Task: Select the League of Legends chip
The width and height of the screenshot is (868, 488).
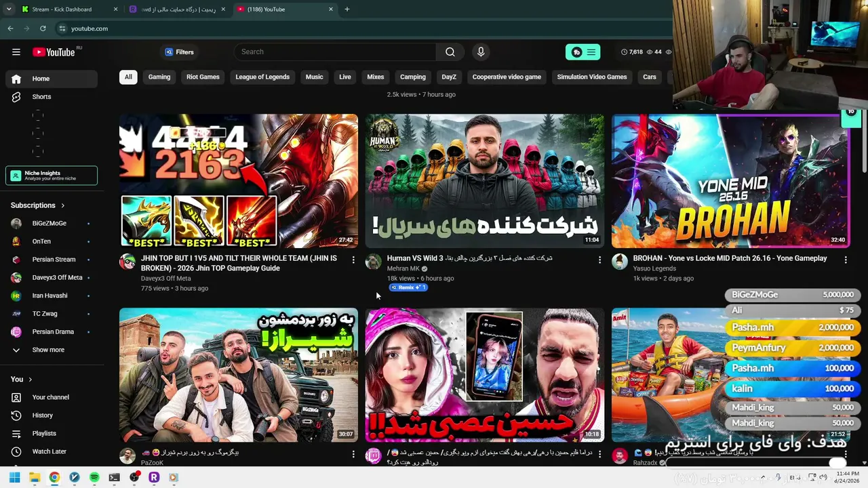Action: pyautogui.click(x=262, y=77)
